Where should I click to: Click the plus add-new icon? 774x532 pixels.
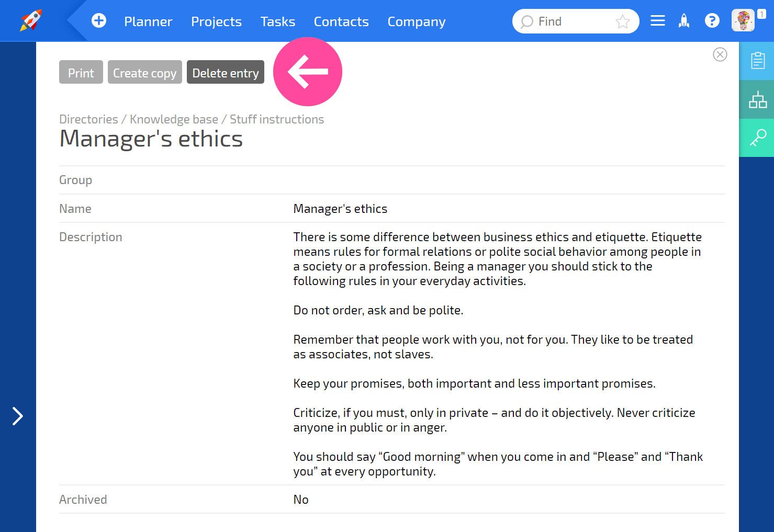click(x=99, y=20)
